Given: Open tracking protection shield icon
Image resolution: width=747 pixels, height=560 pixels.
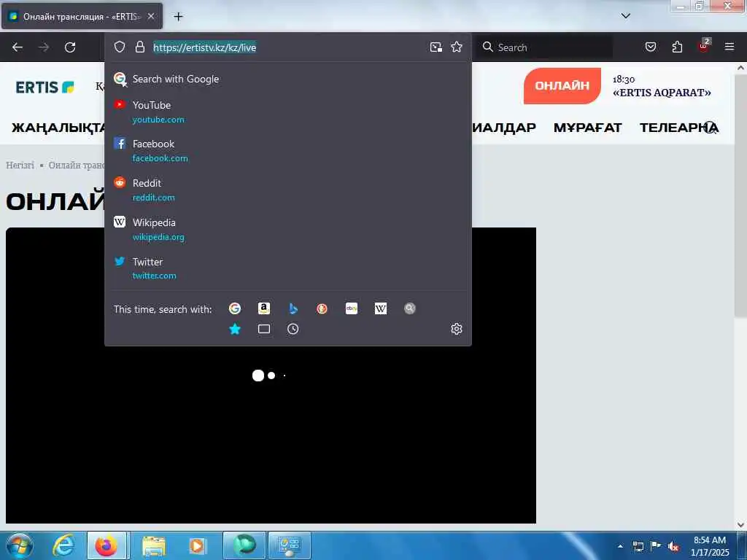Looking at the screenshot, I should tap(120, 47).
